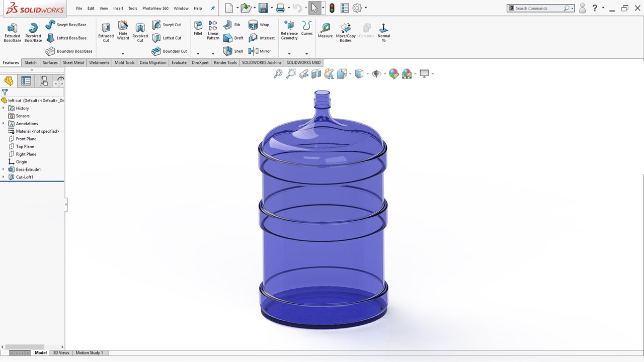The height and width of the screenshot is (362, 644).
Task: Toggle the Select cursor tool
Action: [314, 8]
